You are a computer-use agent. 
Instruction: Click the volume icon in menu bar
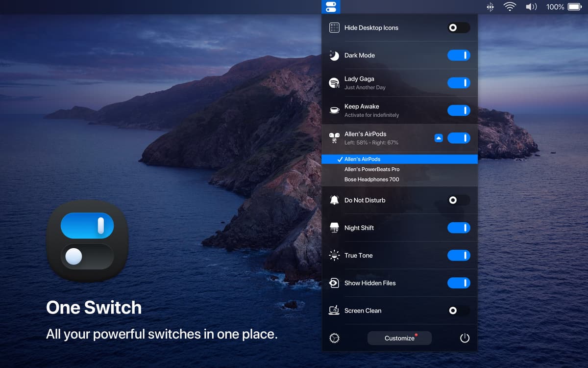click(531, 7)
